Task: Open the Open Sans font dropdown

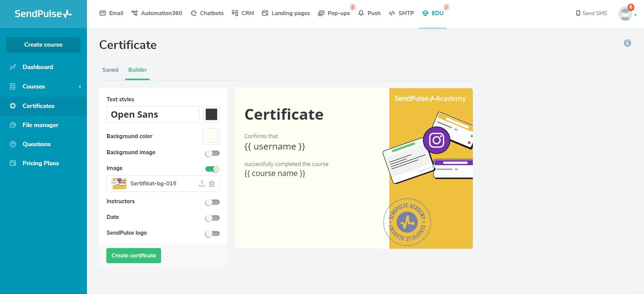Action: tap(153, 114)
